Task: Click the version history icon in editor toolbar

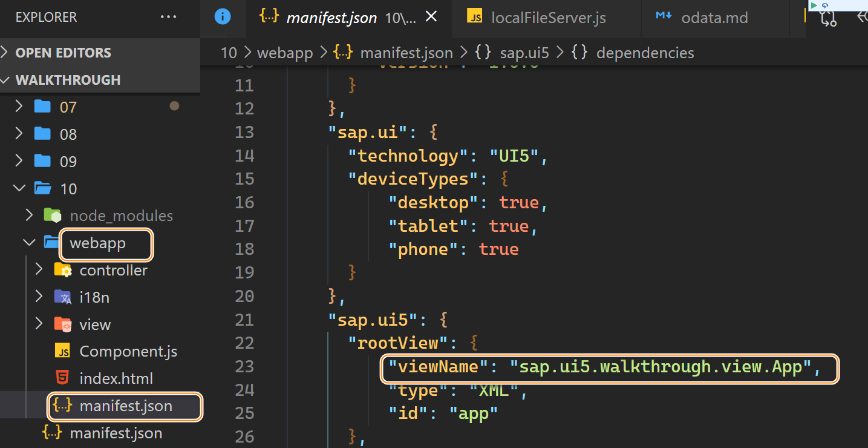Action: pos(828,18)
